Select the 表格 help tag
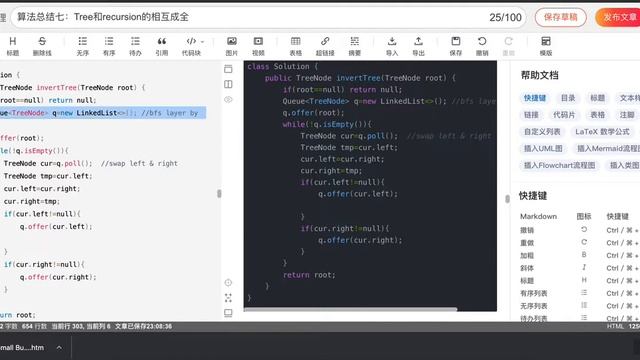640x360 pixels. pyautogui.click(x=597, y=115)
